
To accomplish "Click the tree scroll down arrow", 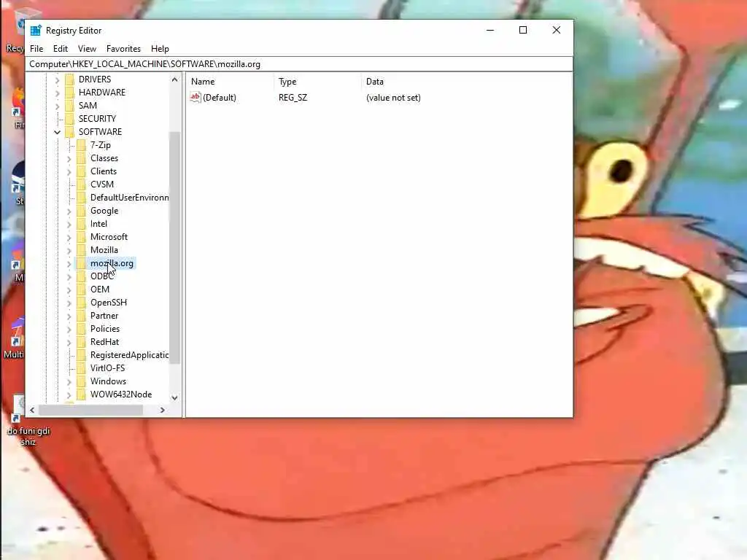I will [174, 397].
